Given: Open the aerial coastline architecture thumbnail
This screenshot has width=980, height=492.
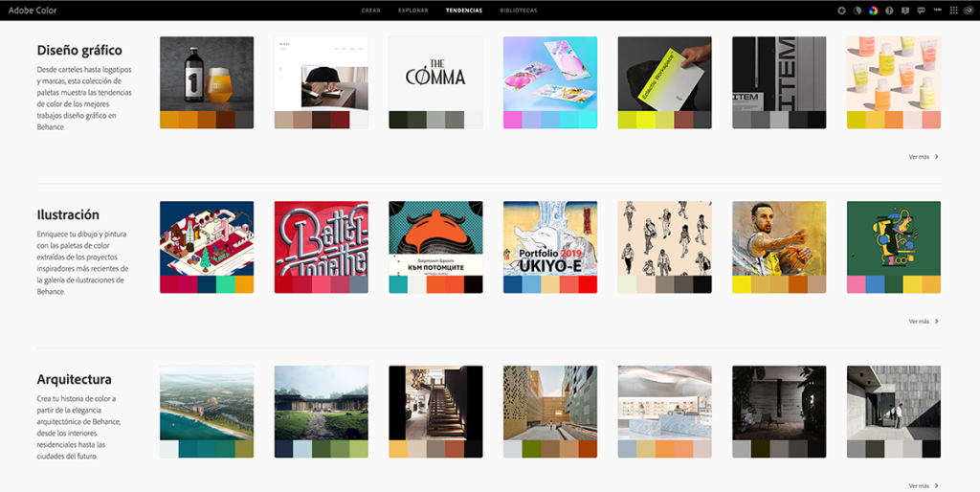Looking at the screenshot, I should [x=207, y=403].
